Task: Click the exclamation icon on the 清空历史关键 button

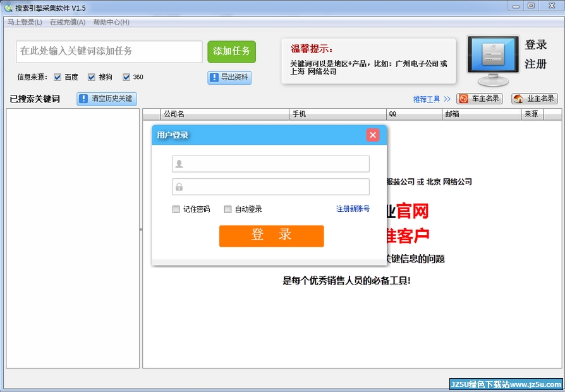Action: coord(83,99)
